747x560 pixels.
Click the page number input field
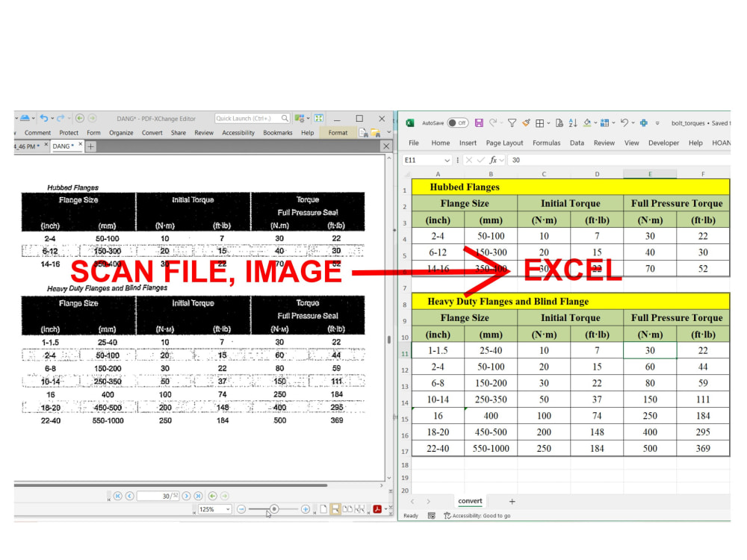(x=158, y=497)
